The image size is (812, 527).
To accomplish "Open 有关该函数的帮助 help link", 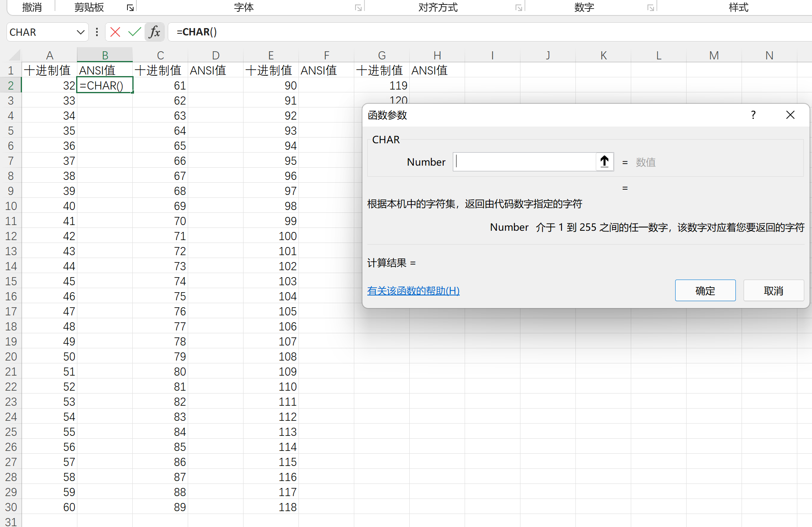I will pyautogui.click(x=413, y=291).
